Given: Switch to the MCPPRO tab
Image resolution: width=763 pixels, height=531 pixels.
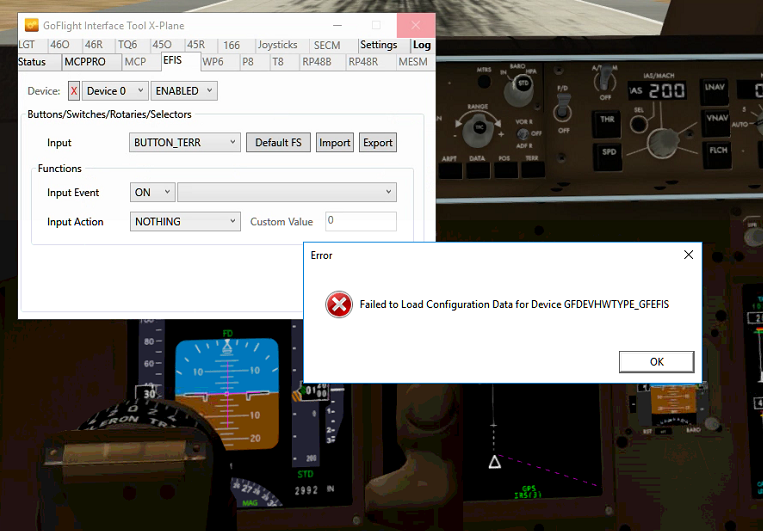Looking at the screenshot, I should click(x=85, y=62).
